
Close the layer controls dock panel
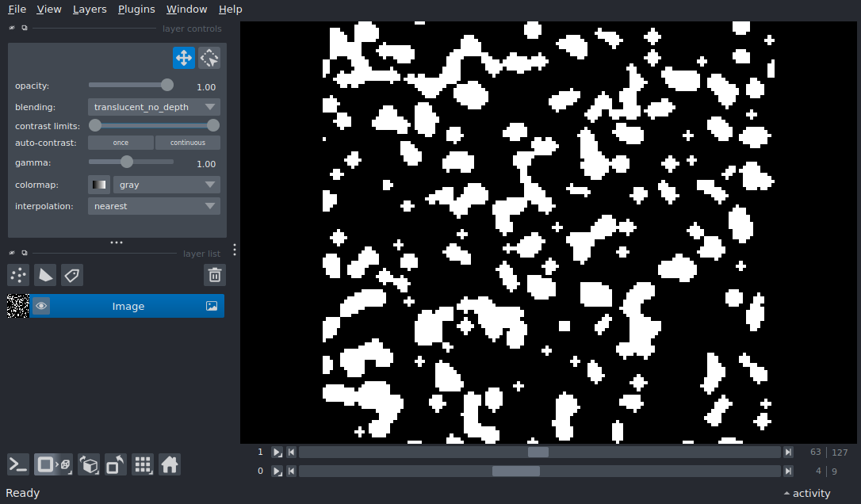click(x=12, y=28)
